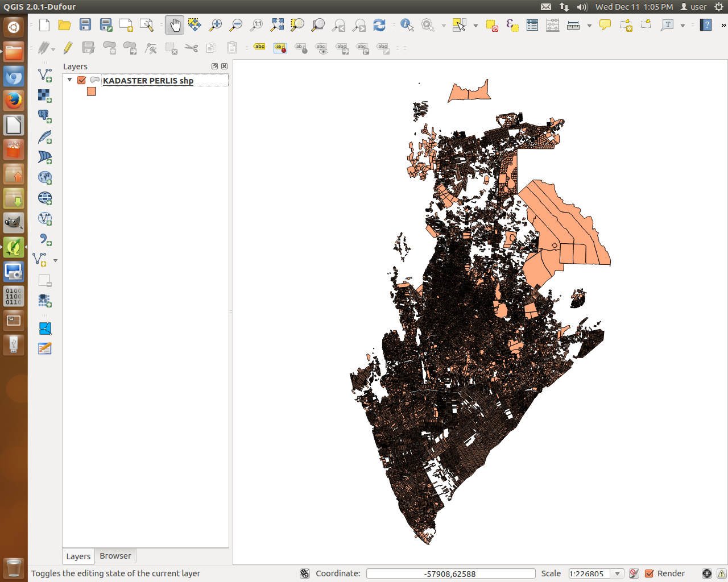
Task: Toggle the stop map rendering icon
Action: [x=634, y=573]
